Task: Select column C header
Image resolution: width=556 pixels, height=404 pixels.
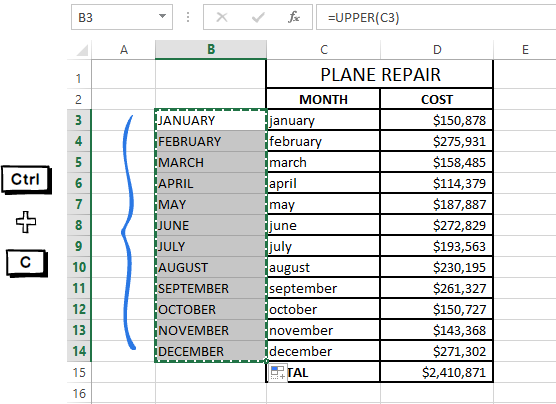Action: (323, 50)
